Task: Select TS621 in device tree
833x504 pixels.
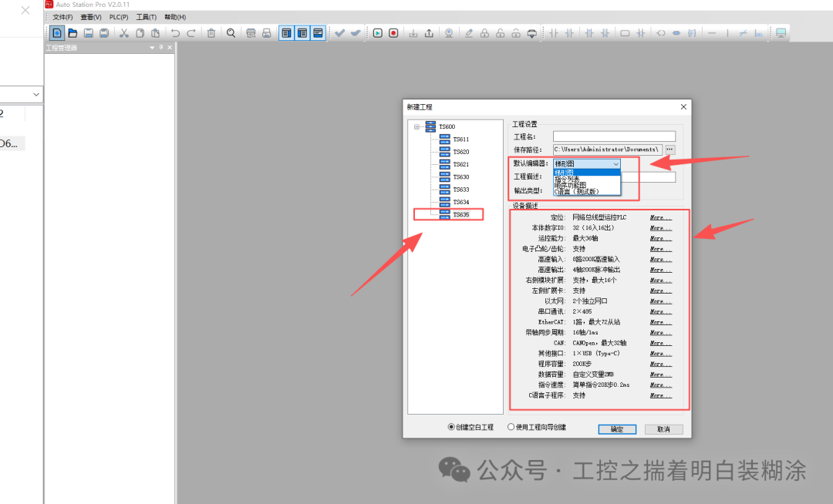Action: pyautogui.click(x=461, y=164)
